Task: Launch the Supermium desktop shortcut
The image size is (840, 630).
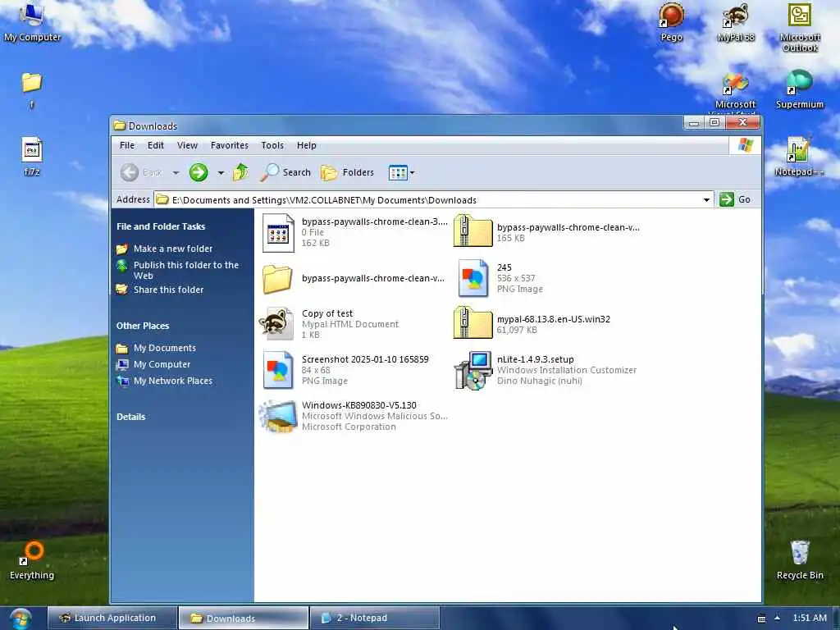Action: click(x=799, y=89)
